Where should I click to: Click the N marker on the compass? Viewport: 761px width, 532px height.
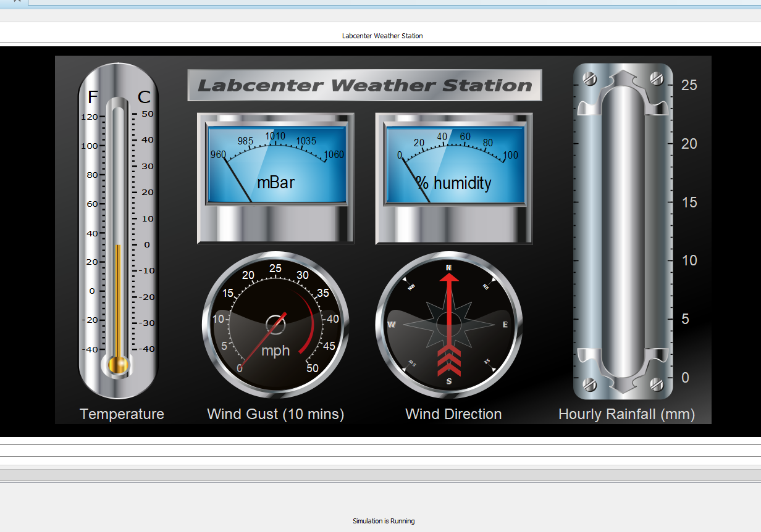[450, 268]
